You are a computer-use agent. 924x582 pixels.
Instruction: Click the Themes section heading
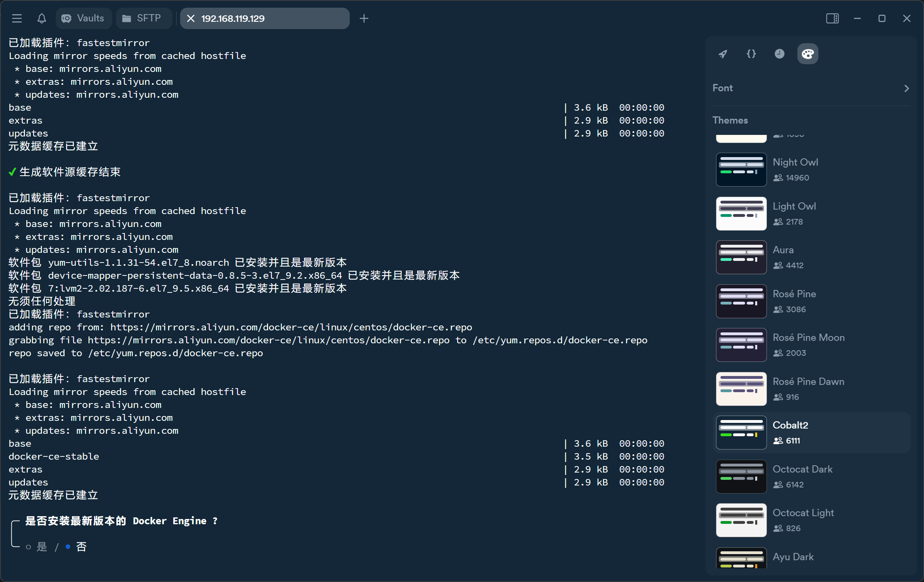tap(730, 120)
